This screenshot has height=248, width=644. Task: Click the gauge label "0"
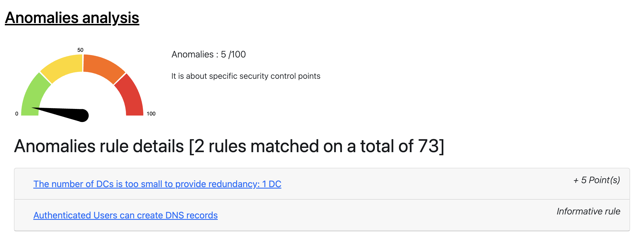(x=17, y=114)
